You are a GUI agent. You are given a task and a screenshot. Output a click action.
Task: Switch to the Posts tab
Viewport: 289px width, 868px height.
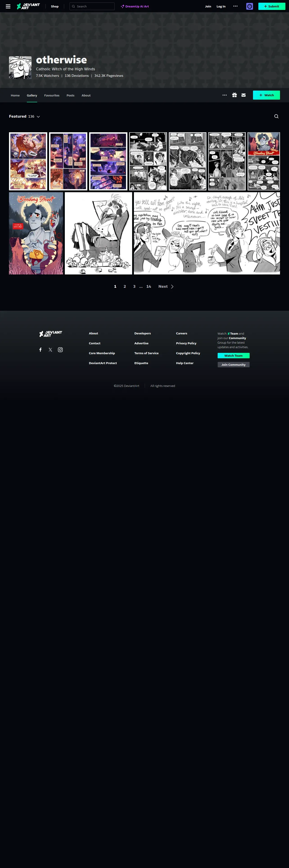pyautogui.click(x=70, y=95)
